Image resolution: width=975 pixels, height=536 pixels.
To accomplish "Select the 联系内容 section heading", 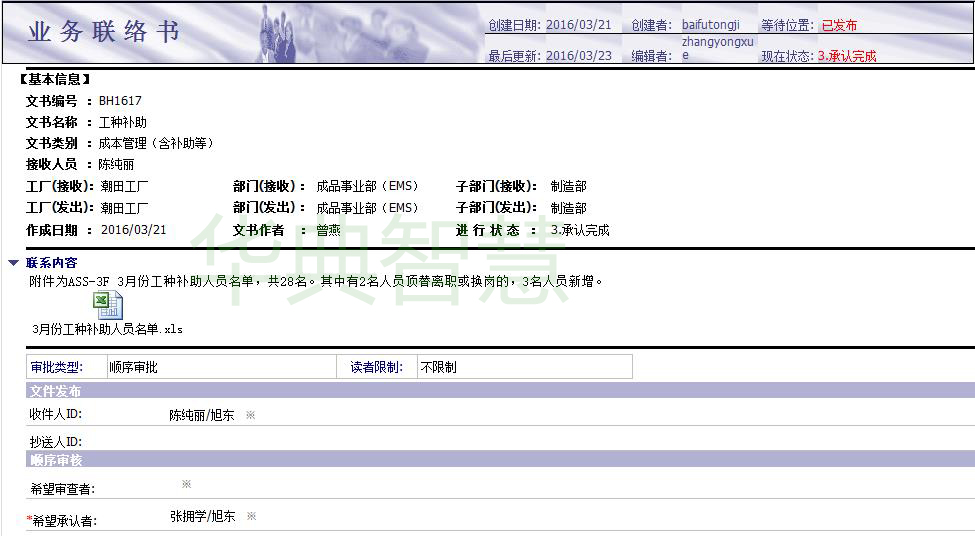I will click(52, 263).
